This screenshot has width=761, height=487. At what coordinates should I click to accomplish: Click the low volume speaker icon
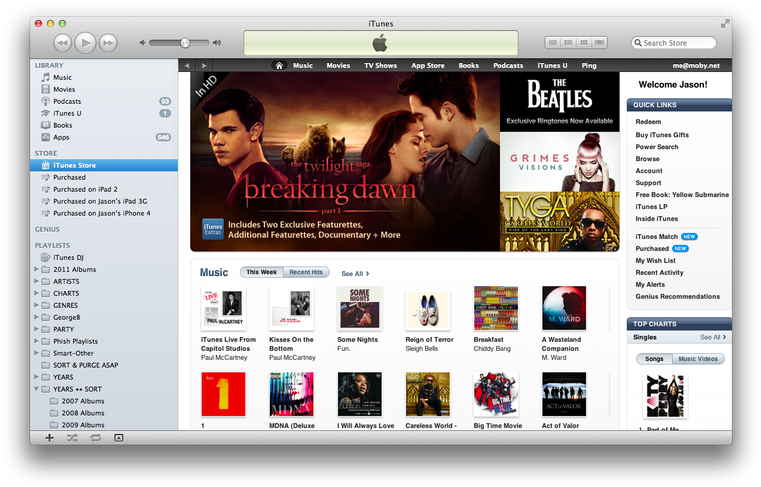tap(142, 43)
